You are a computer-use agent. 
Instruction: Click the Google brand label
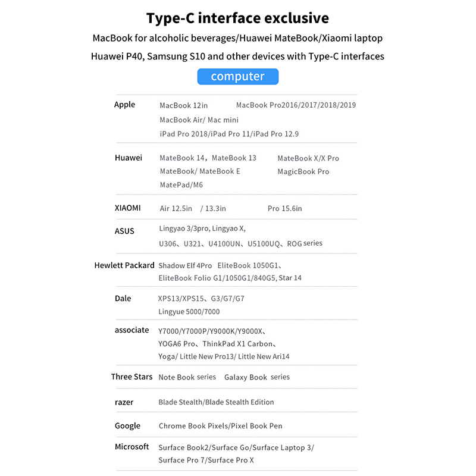click(x=128, y=426)
